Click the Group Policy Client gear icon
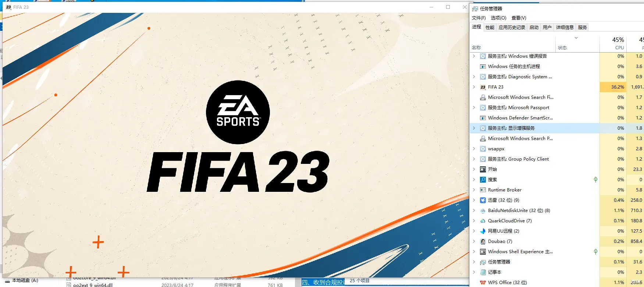This screenshot has height=287, width=644. tap(483, 159)
